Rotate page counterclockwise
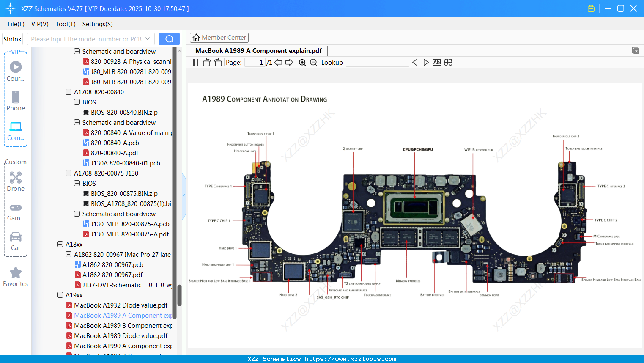The width and height of the screenshot is (644, 363). click(x=206, y=63)
